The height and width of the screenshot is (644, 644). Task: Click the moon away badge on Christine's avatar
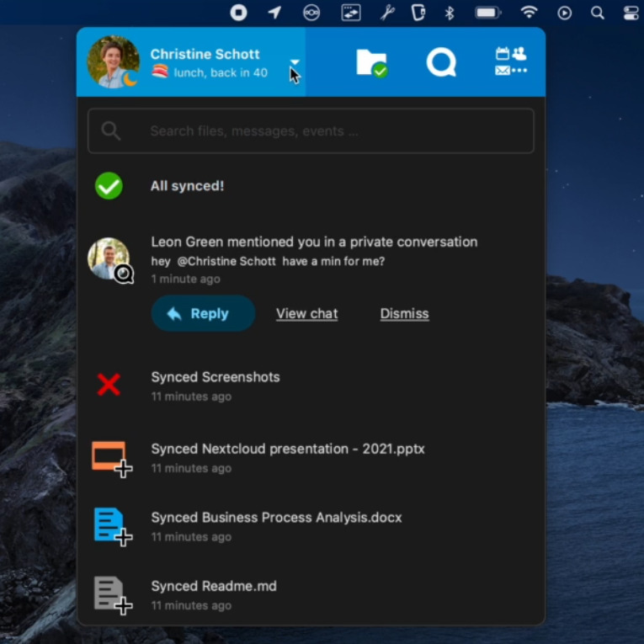tap(130, 79)
